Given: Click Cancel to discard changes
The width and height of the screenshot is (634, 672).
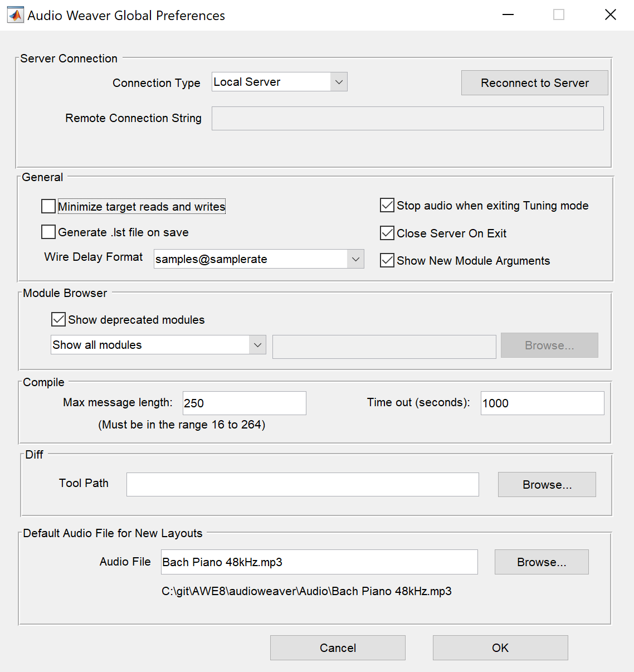Looking at the screenshot, I should tap(337, 647).
